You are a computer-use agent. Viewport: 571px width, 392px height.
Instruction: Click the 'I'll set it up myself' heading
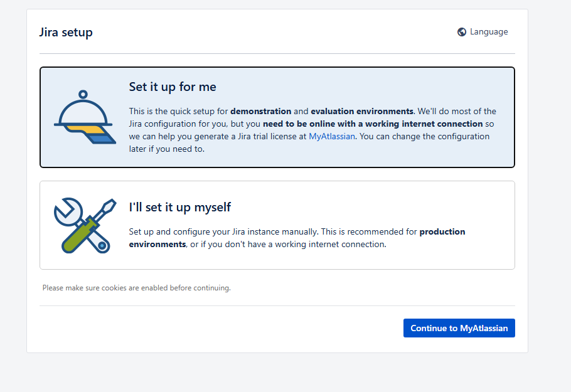coord(180,207)
